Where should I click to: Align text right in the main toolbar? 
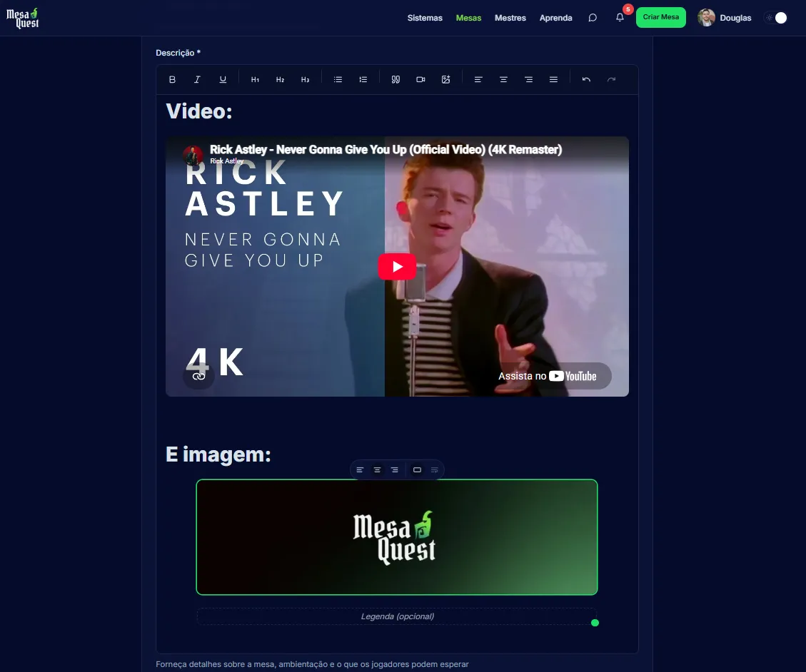click(528, 80)
